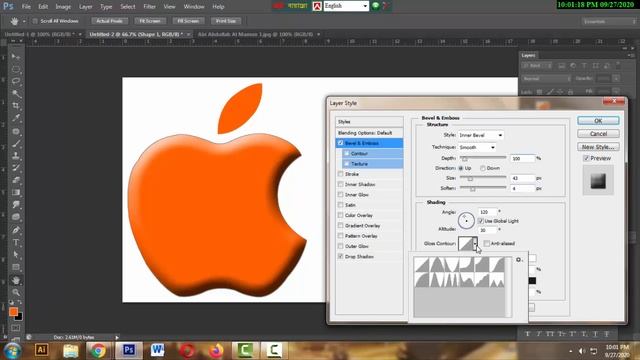Select the Healing Brush tool

(16, 131)
